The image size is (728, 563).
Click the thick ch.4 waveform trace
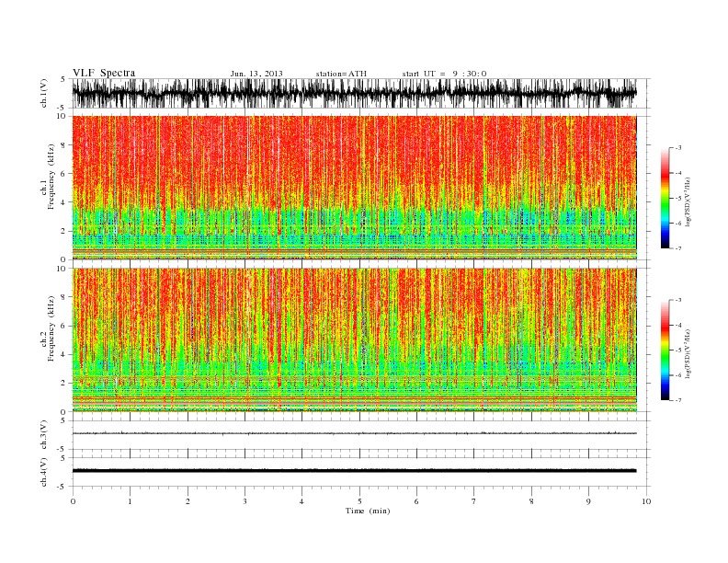pyautogui.click(x=354, y=471)
